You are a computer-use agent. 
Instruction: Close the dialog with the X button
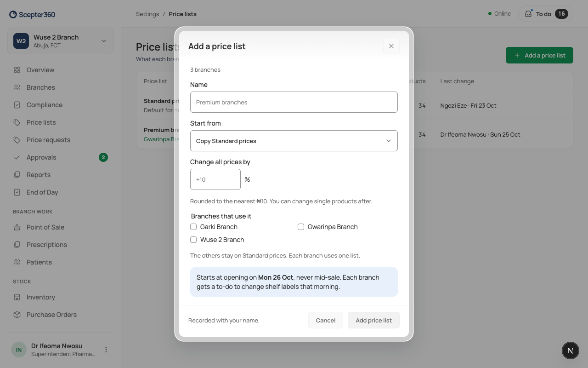point(391,46)
